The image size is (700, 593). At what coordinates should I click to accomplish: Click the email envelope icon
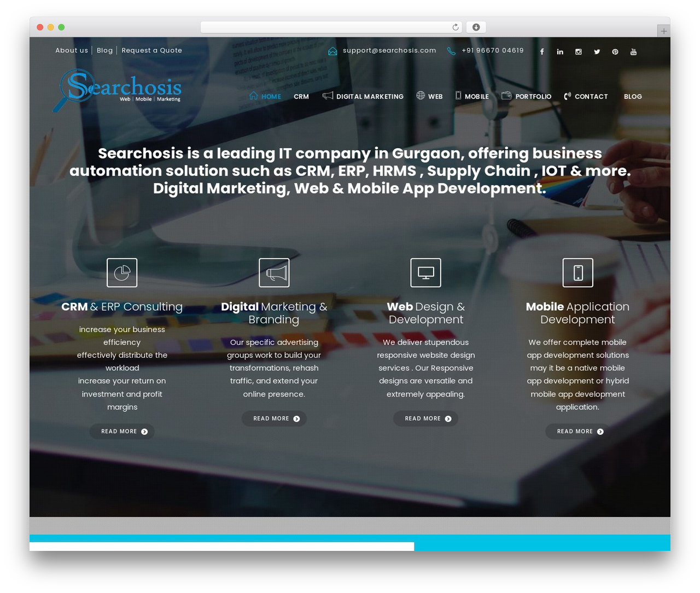(x=332, y=51)
